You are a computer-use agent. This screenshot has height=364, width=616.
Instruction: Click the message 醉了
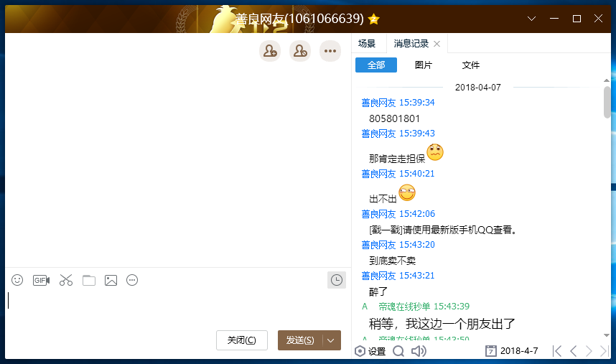(x=378, y=291)
